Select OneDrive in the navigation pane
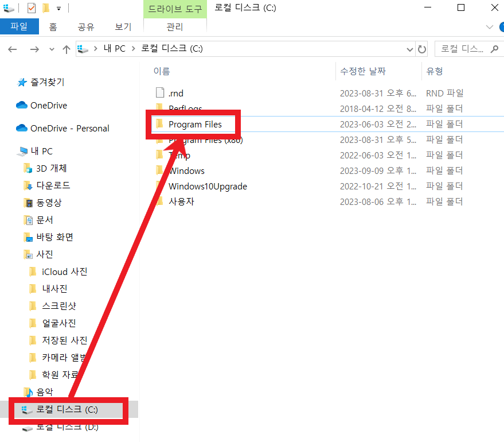Screen dimensions: 504x442 click(x=49, y=105)
